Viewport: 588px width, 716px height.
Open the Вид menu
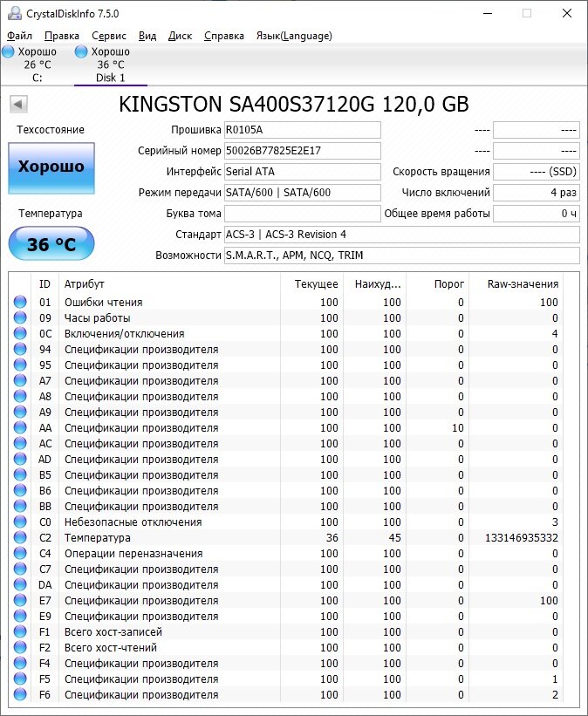(147, 36)
